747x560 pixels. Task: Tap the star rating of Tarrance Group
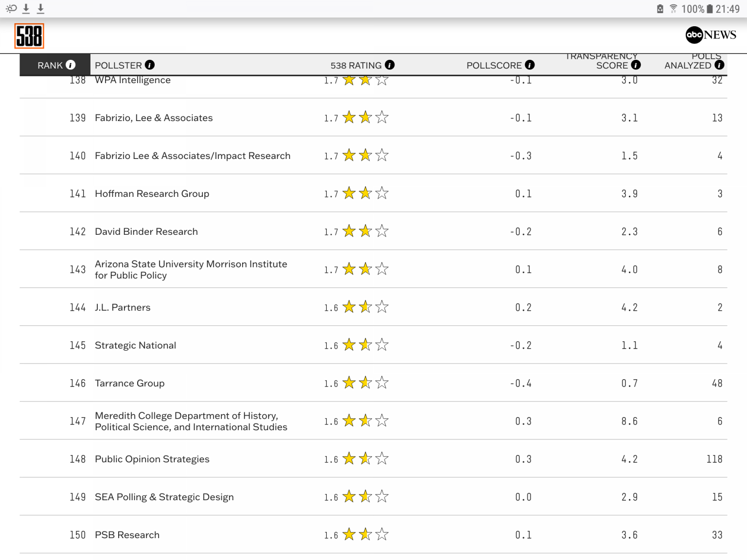click(x=365, y=383)
